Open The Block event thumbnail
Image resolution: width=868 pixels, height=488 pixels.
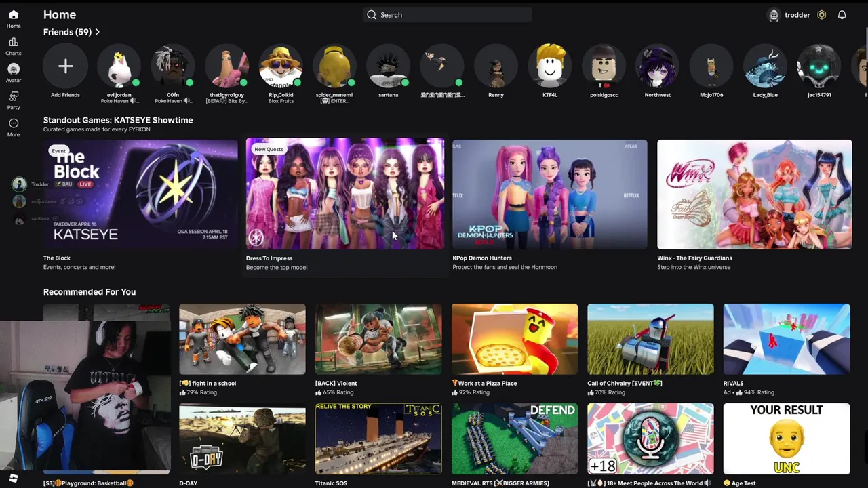tap(140, 195)
